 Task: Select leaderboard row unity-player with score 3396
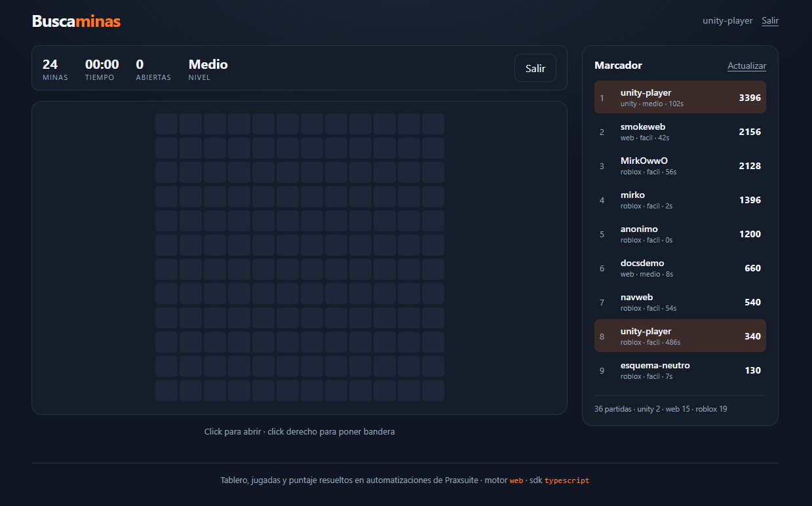(x=680, y=98)
